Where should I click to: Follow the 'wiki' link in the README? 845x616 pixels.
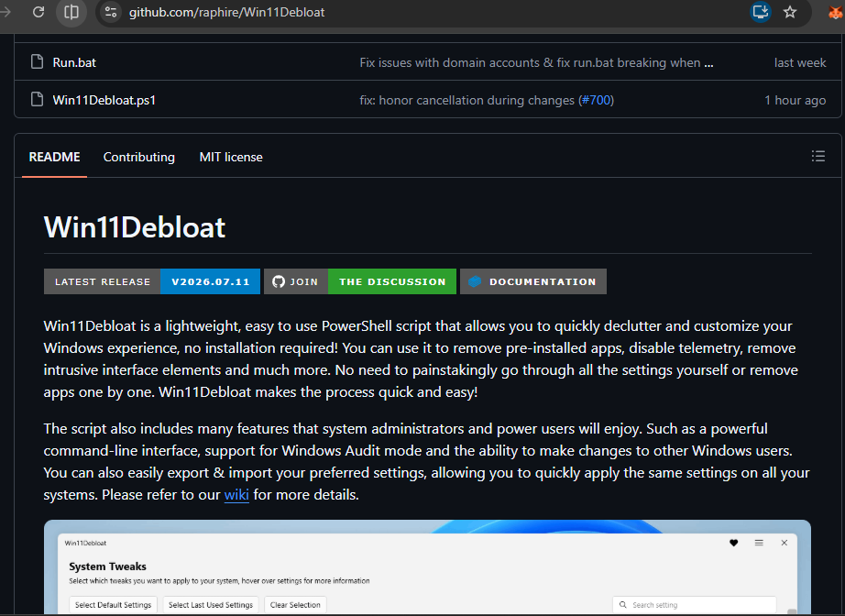[236, 495]
